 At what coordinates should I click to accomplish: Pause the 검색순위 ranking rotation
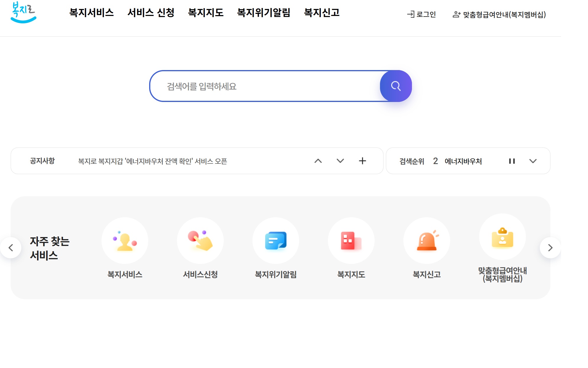tap(512, 161)
